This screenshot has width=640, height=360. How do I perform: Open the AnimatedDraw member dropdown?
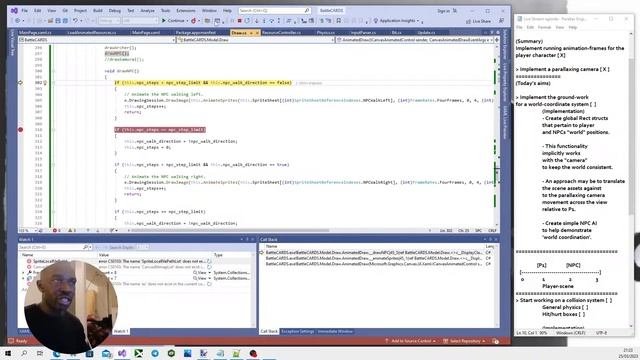click(415, 40)
